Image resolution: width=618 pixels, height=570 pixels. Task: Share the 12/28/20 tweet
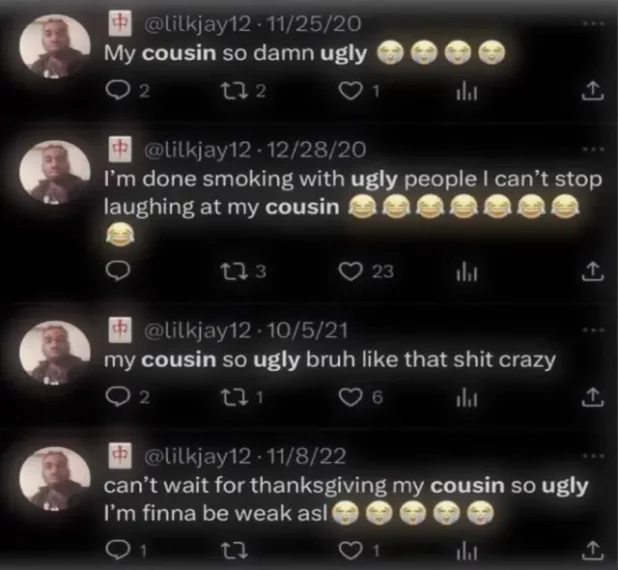(592, 271)
